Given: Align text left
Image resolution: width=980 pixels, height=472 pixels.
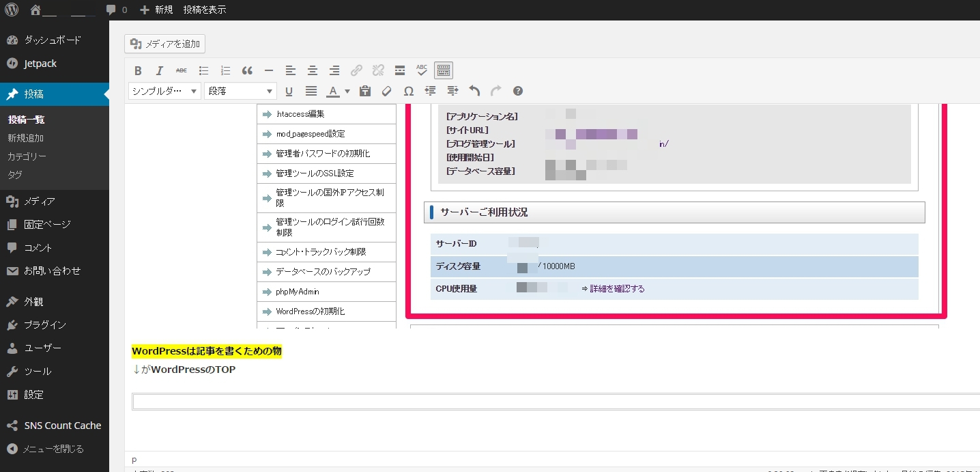Looking at the screenshot, I should [x=291, y=70].
